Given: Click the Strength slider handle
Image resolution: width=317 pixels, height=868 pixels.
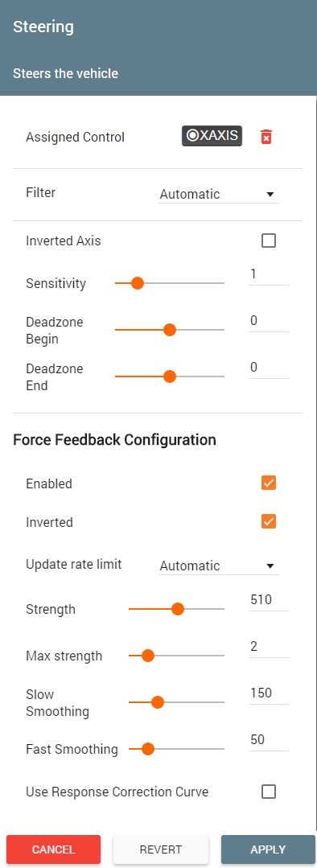Looking at the screenshot, I should pos(178,609).
